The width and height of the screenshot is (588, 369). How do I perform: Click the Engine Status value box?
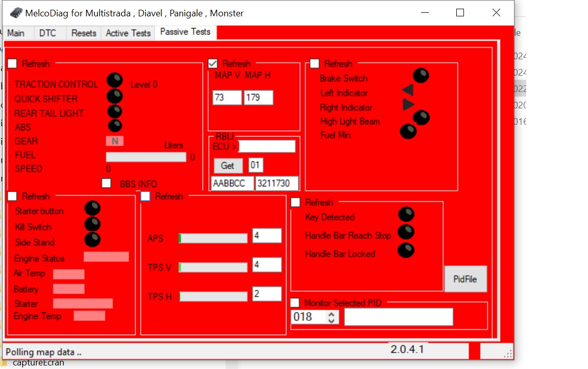coord(106,257)
